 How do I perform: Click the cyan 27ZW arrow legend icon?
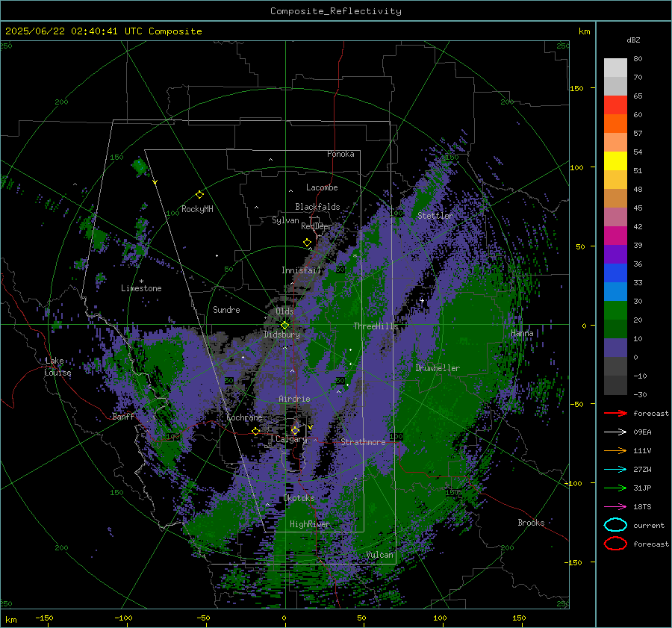point(615,470)
